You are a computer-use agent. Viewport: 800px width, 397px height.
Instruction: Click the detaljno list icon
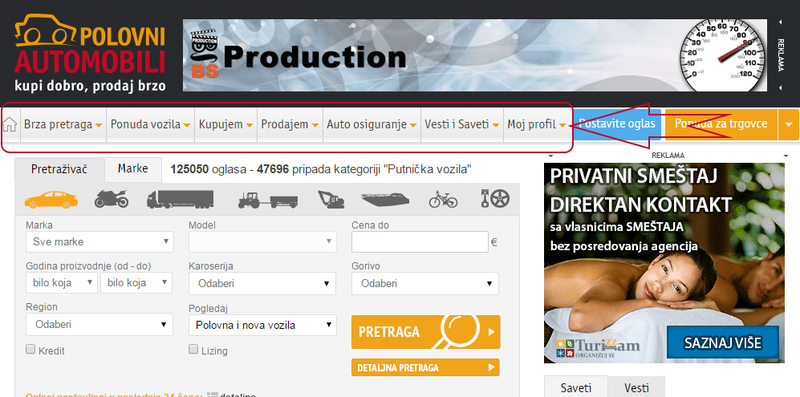tap(213, 395)
